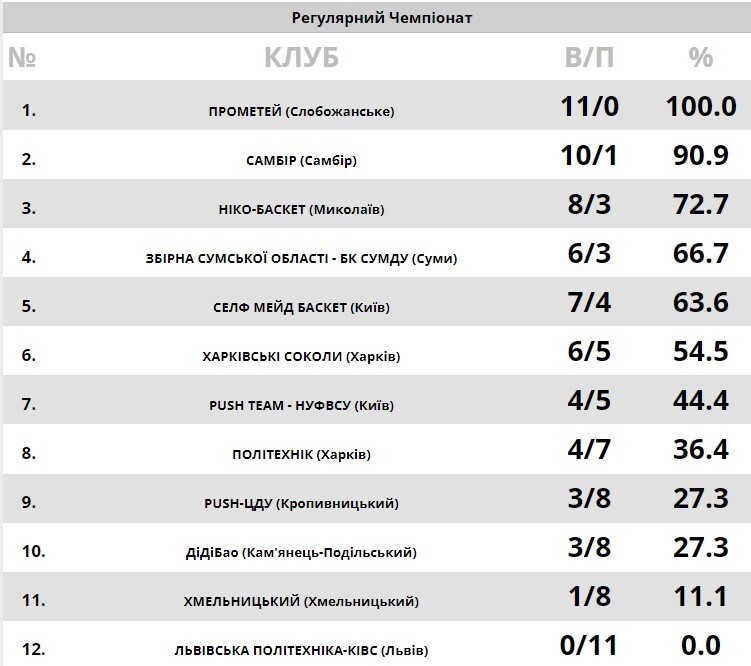
Task: Select PUSH TEAM - НУФВСУ (Київ)
Action: tap(301, 405)
